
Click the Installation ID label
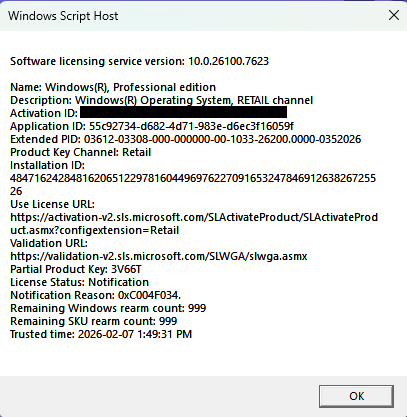click(x=47, y=165)
